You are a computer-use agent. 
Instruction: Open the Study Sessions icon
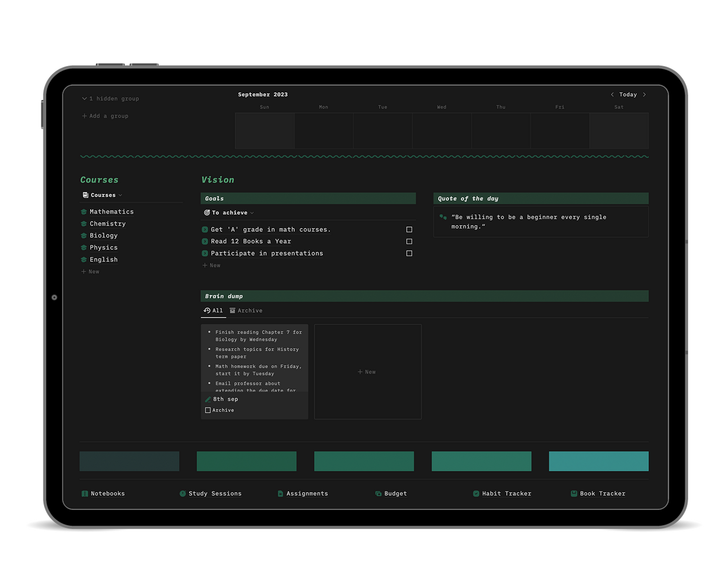[x=183, y=493]
